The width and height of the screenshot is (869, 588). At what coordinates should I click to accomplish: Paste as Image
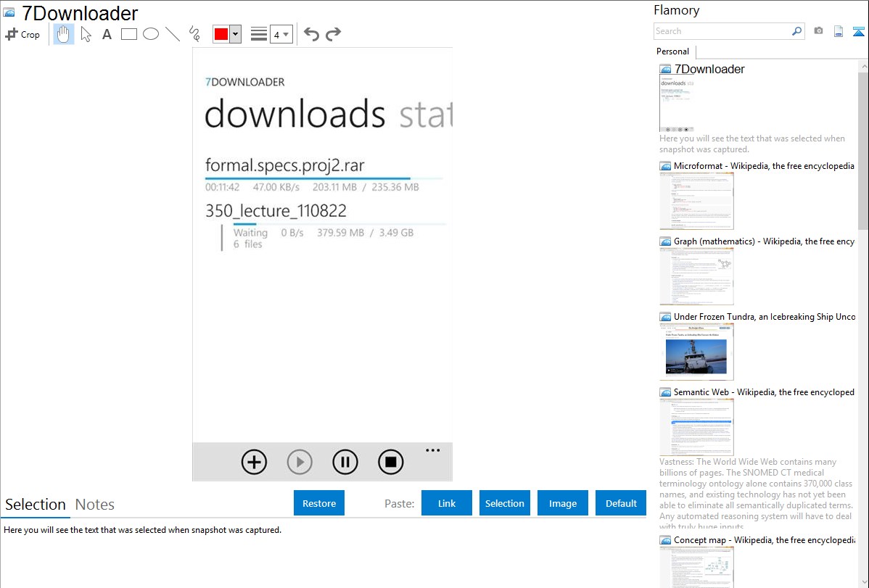pos(562,502)
